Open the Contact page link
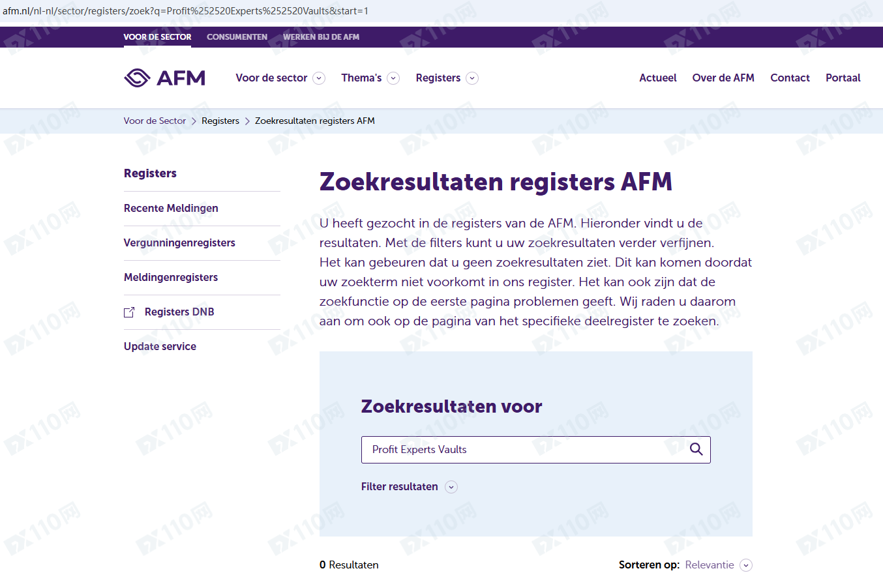883x588 pixels. coord(790,78)
